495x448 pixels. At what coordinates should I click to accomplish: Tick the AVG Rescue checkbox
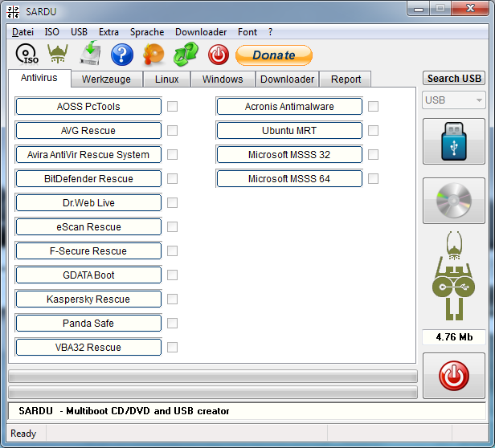[x=172, y=130]
